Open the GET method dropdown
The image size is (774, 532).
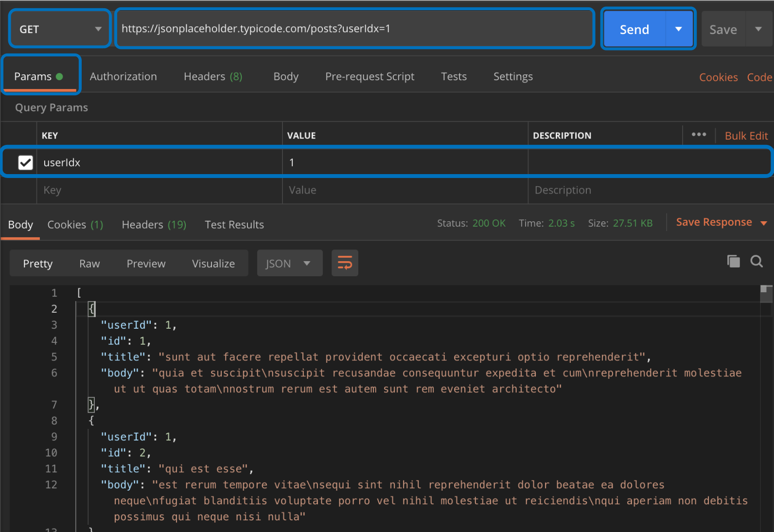pos(60,29)
